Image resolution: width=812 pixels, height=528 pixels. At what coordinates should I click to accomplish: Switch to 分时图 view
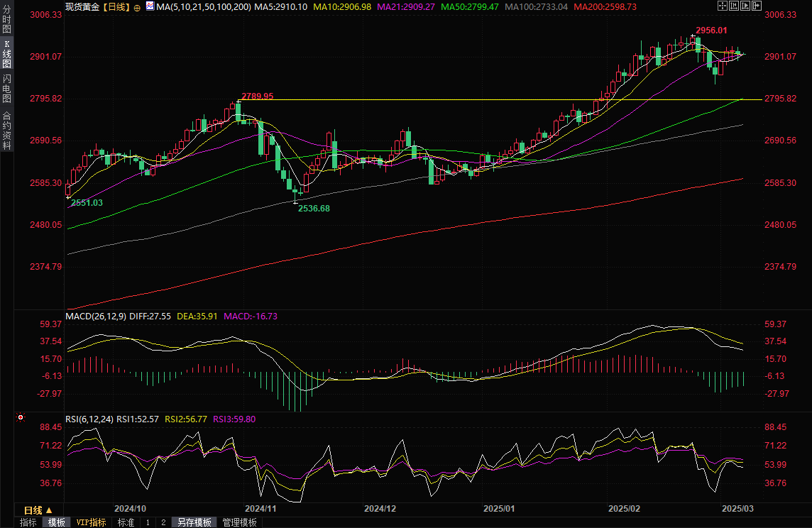(6, 21)
